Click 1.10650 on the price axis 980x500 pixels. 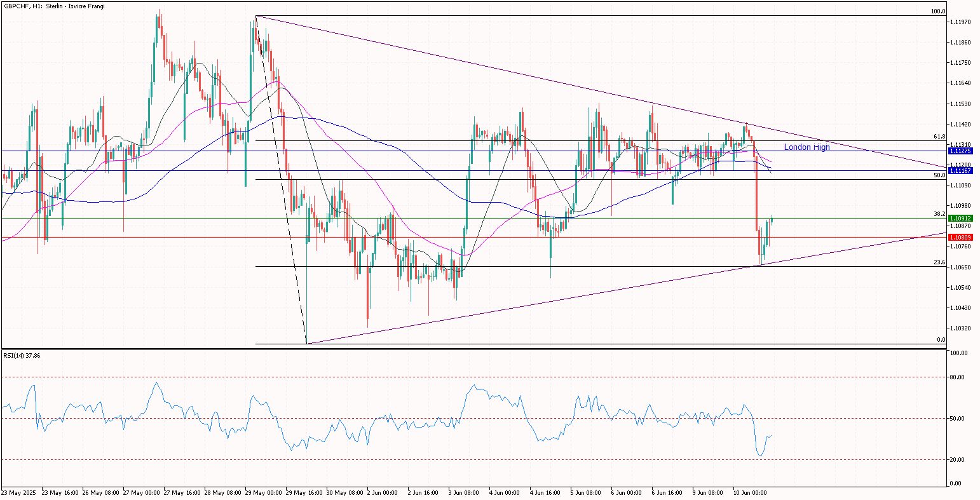(x=962, y=267)
